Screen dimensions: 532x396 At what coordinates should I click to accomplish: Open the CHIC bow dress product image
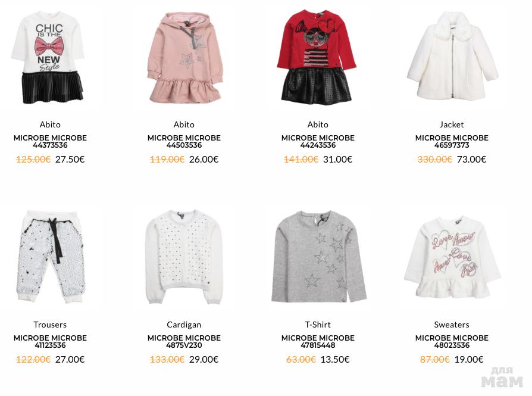click(48, 58)
